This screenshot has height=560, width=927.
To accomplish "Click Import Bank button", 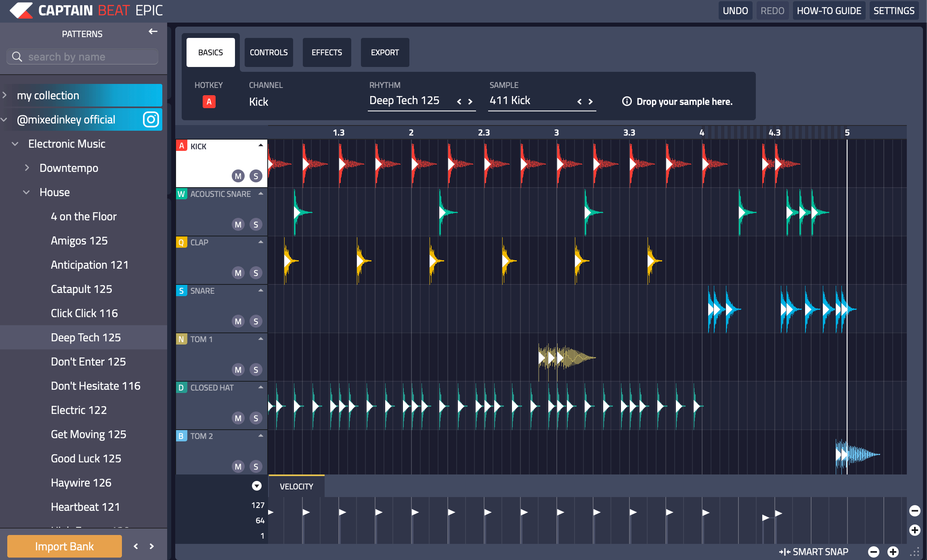I will (x=65, y=546).
